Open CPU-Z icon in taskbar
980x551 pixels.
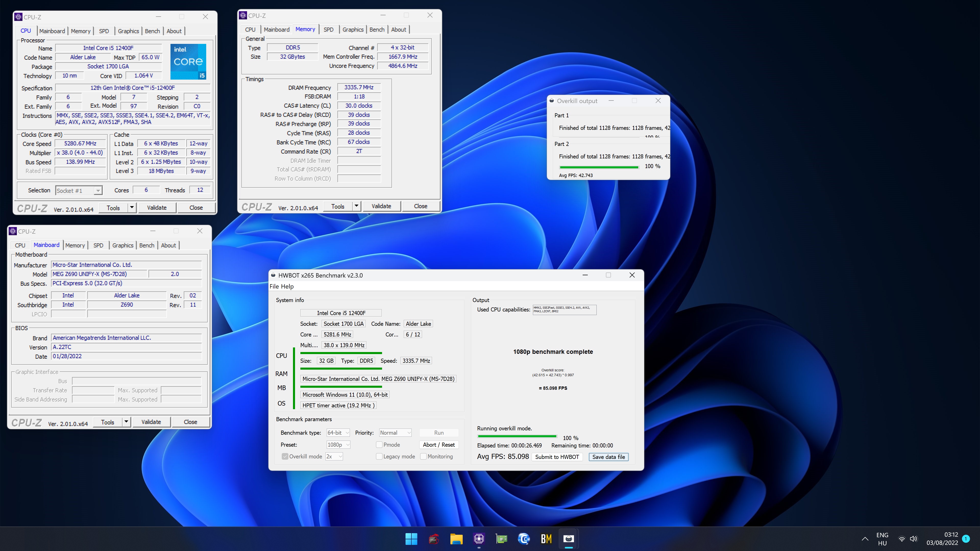tap(479, 539)
